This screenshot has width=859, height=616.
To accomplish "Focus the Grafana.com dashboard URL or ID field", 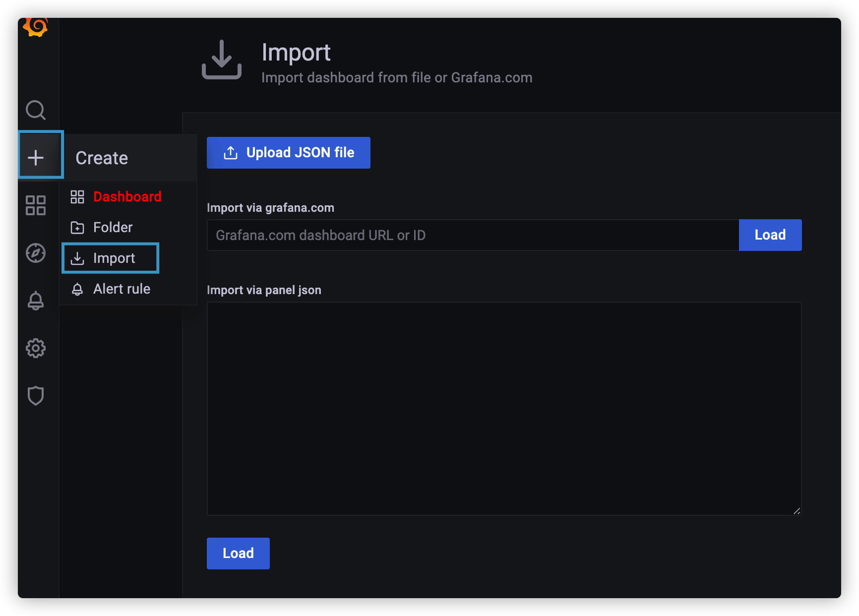I will [473, 235].
